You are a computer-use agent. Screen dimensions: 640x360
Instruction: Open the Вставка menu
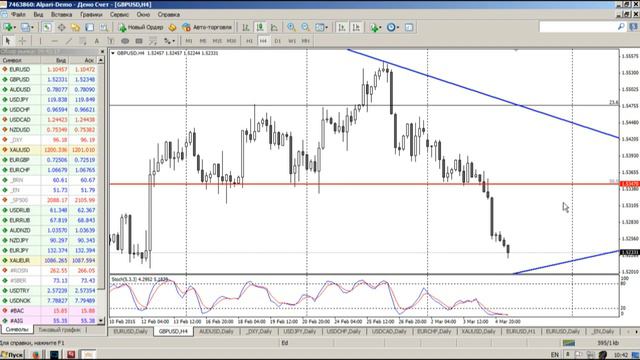pos(61,14)
